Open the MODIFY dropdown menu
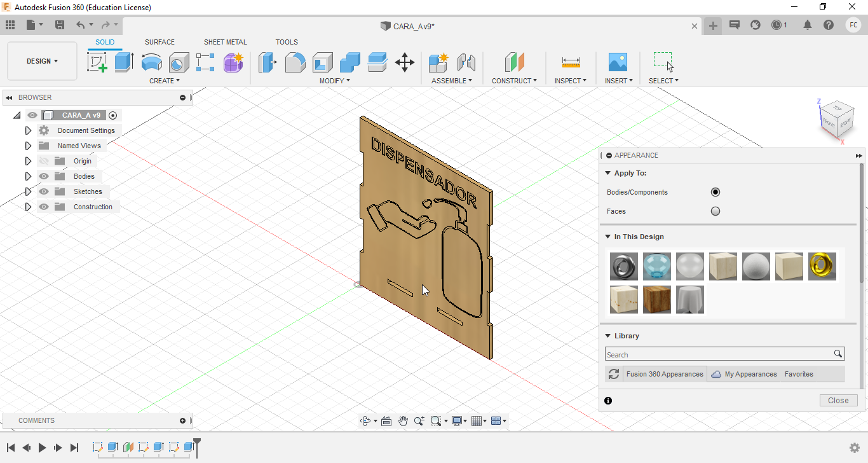Screen dimensions: 868x463 tap(335, 81)
